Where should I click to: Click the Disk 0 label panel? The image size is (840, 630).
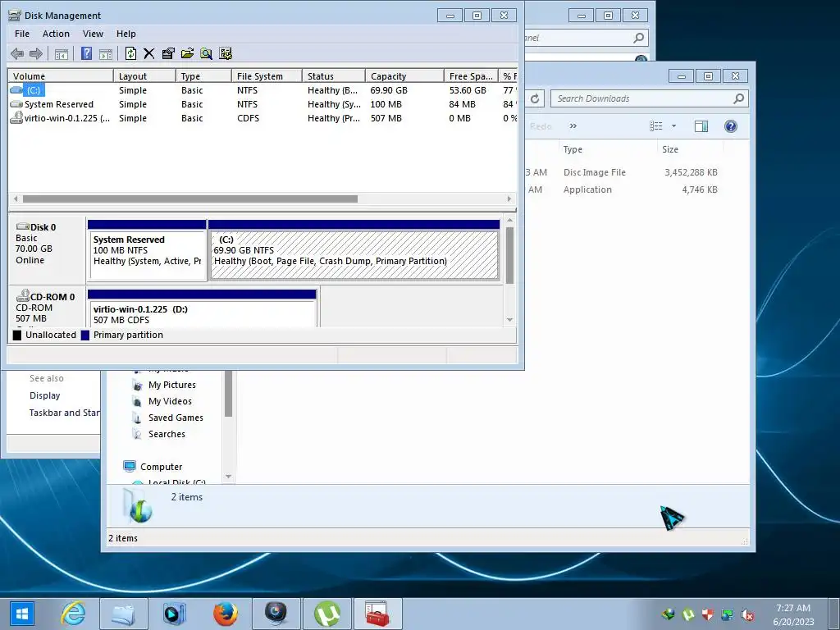(47, 249)
